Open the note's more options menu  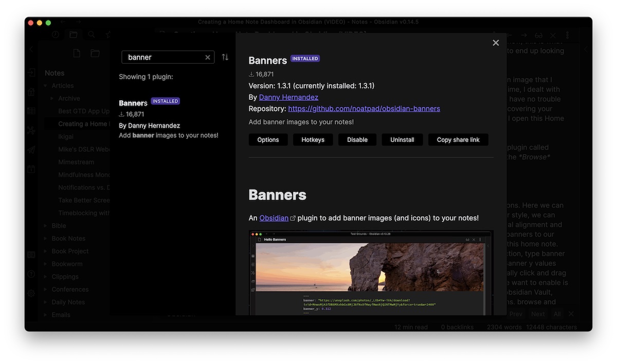[x=567, y=35]
